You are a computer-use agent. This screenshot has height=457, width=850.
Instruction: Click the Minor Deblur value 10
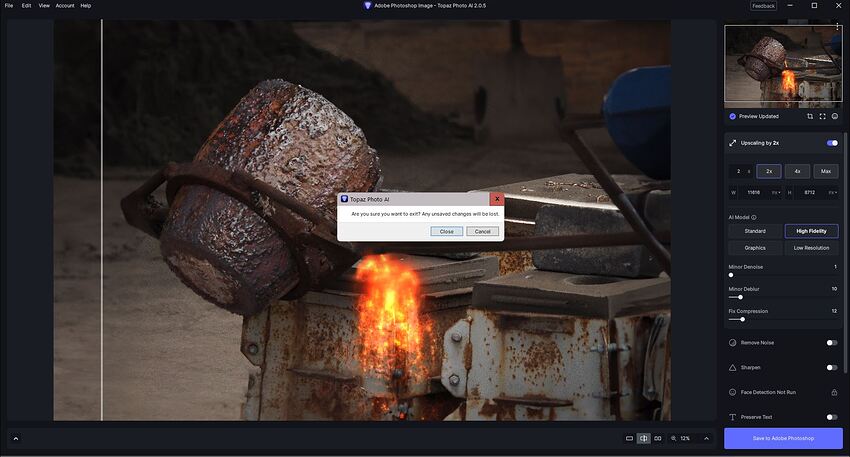(834, 289)
